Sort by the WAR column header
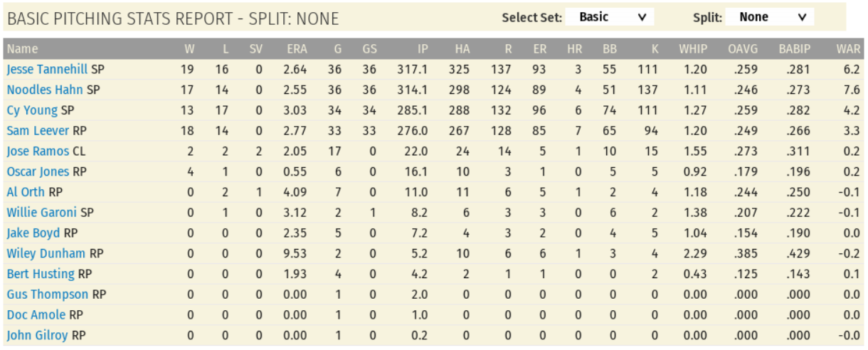Image resolution: width=868 pixels, height=350 pixels. click(x=848, y=49)
